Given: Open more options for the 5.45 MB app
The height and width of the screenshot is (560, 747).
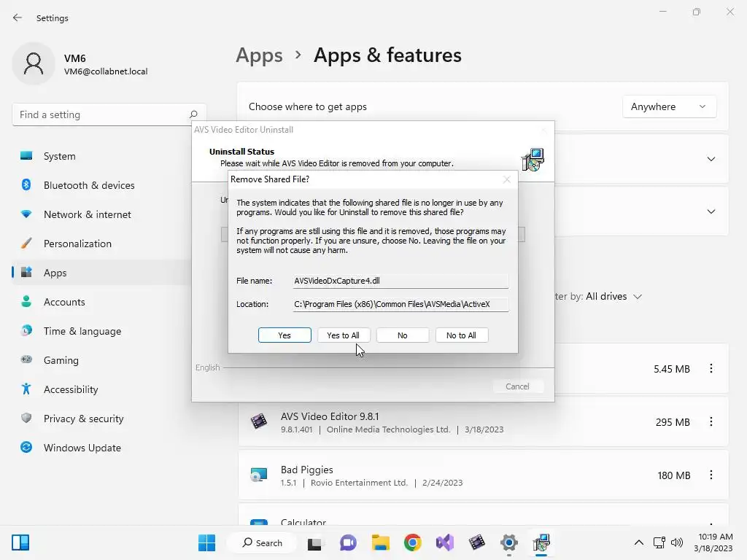Looking at the screenshot, I should (711, 368).
